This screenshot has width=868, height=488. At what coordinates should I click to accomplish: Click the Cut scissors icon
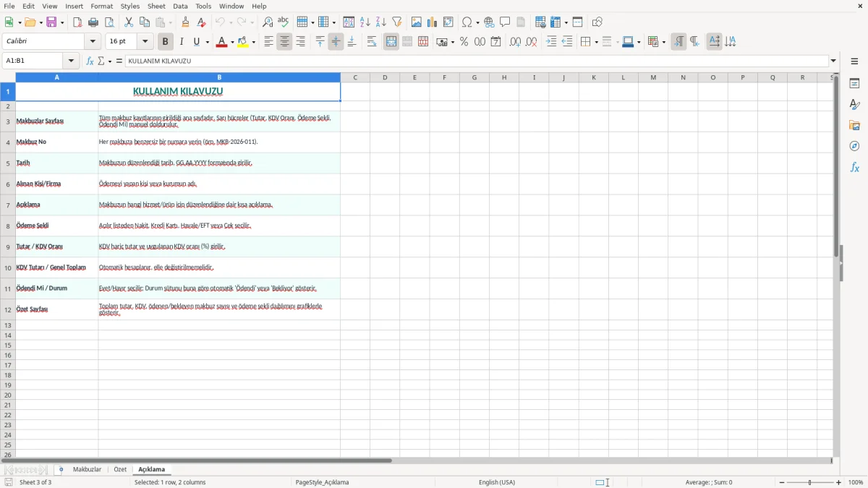click(x=129, y=22)
